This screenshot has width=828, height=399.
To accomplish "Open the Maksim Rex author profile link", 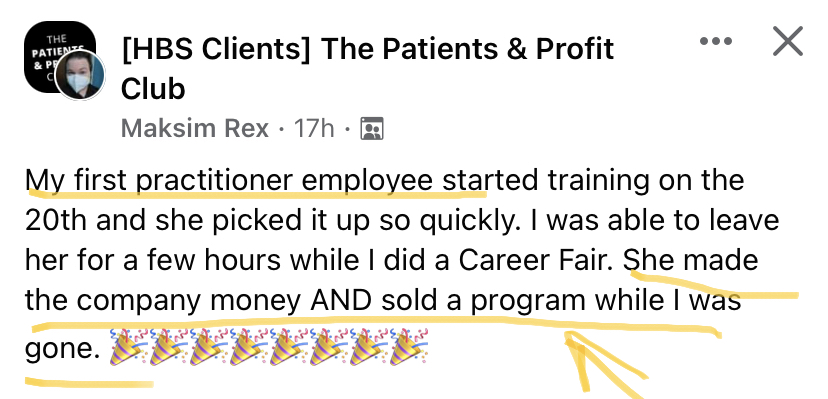I will pyautogui.click(x=195, y=128).
